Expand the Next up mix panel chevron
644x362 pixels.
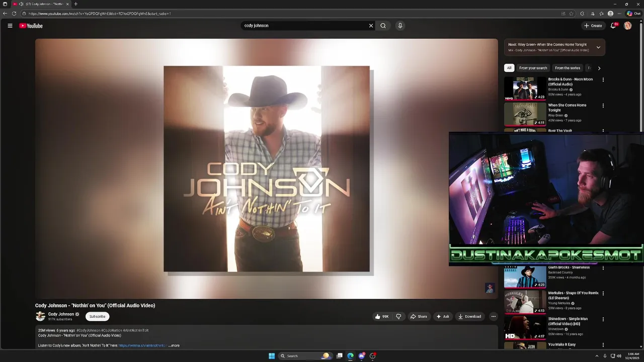pyautogui.click(x=598, y=47)
